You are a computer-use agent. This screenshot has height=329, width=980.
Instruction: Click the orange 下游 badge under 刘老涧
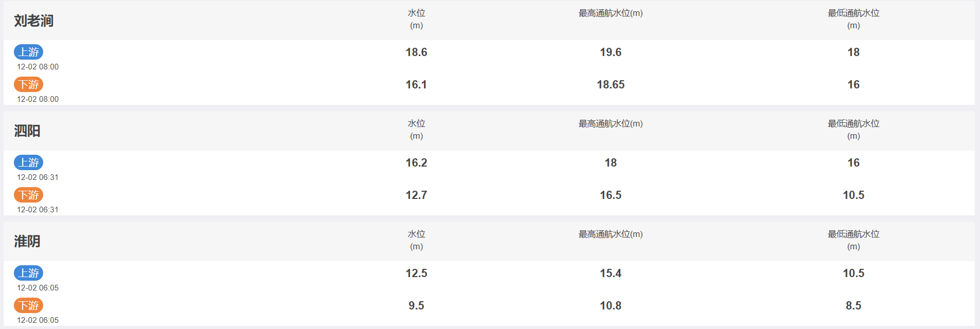point(28,84)
